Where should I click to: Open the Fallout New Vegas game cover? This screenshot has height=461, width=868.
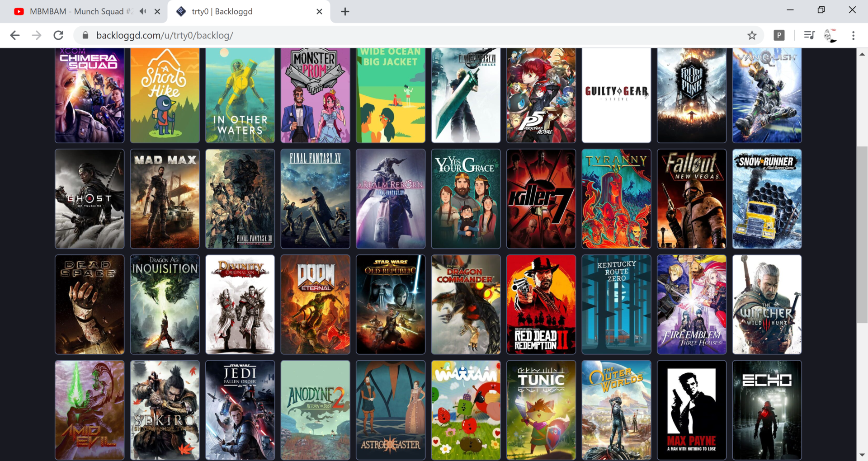[691, 199]
